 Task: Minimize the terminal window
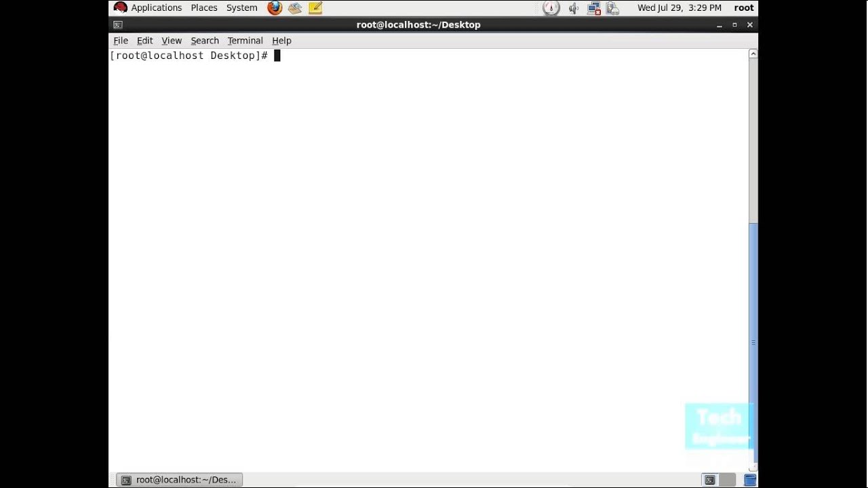tap(719, 25)
